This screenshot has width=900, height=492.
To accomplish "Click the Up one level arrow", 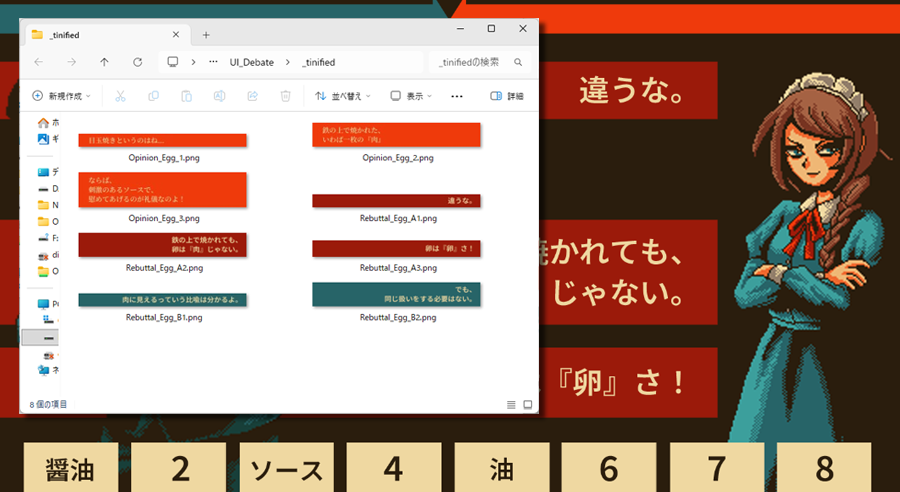I will pos(104,62).
